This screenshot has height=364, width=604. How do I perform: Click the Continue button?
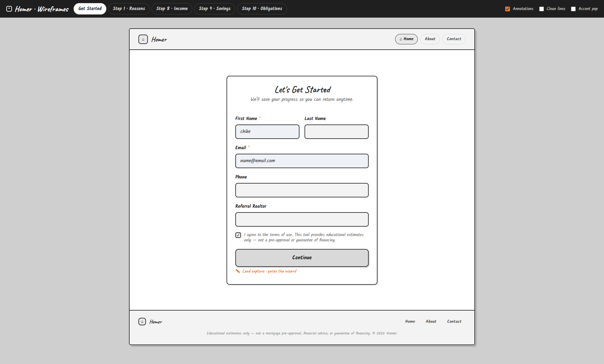[302, 258]
